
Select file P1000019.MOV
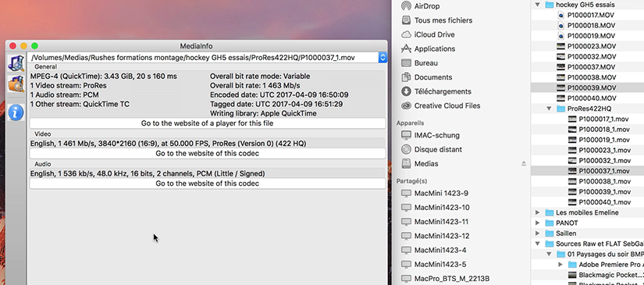592,36
